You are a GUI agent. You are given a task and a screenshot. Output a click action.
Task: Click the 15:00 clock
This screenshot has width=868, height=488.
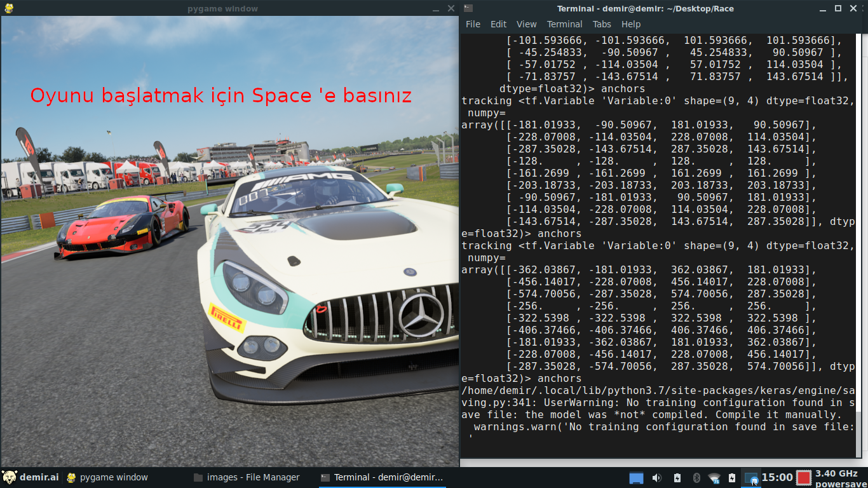pos(777,477)
